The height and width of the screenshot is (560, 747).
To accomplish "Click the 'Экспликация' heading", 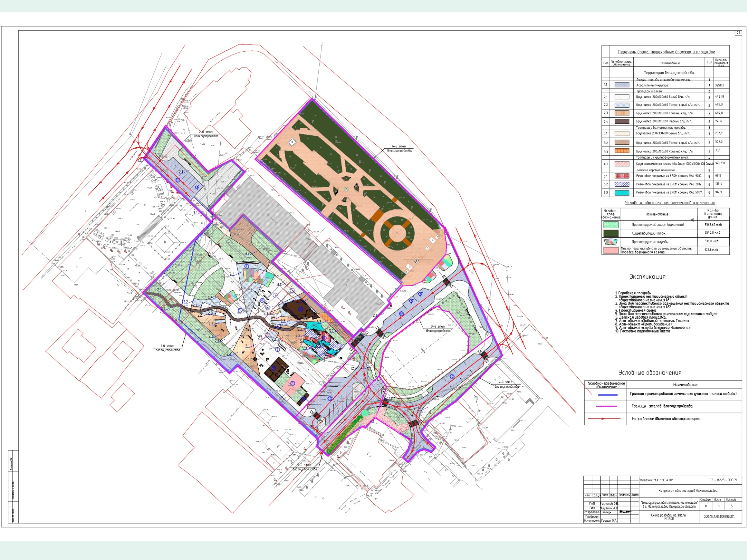I will [x=647, y=277].
